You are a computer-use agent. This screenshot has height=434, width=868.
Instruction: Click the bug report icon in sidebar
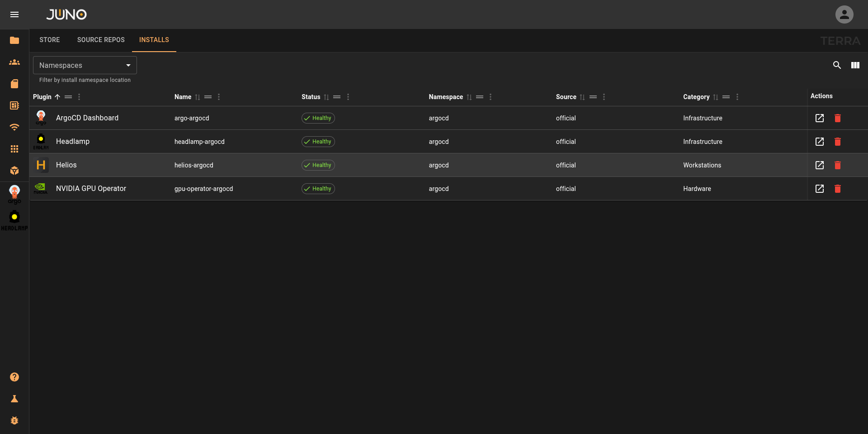[14, 420]
